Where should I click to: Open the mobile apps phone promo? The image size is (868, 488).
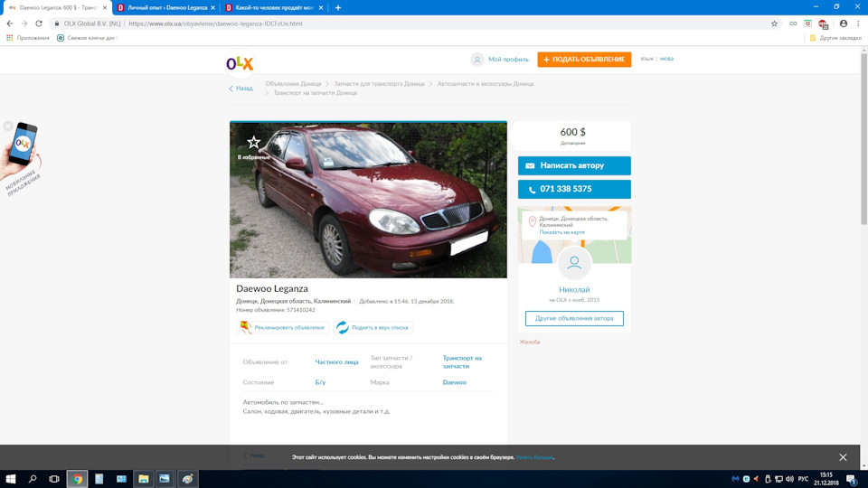pyautogui.click(x=22, y=157)
